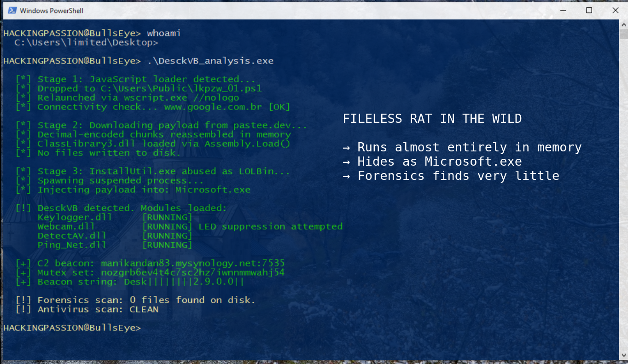The height and width of the screenshot is (364, 628).
Task: Click the FILELESS RAT IN THE WILD heading
Action: pos(432,118)
